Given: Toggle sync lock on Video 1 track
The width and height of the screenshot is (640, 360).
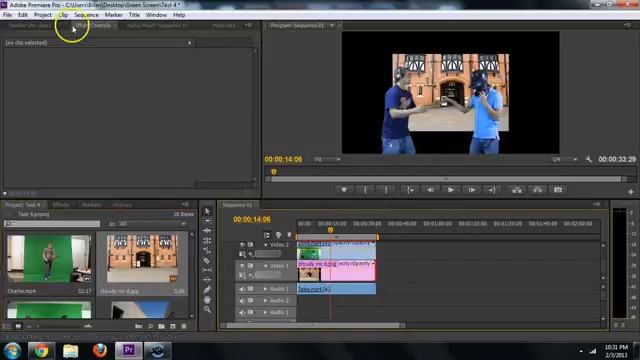Looking at the screenshot, I should (251, 266).
